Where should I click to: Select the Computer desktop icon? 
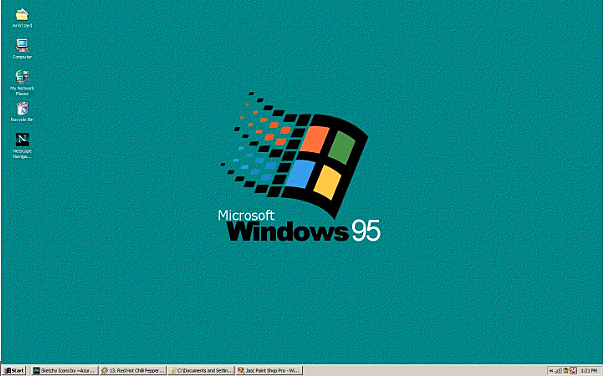tap(22, 45)
